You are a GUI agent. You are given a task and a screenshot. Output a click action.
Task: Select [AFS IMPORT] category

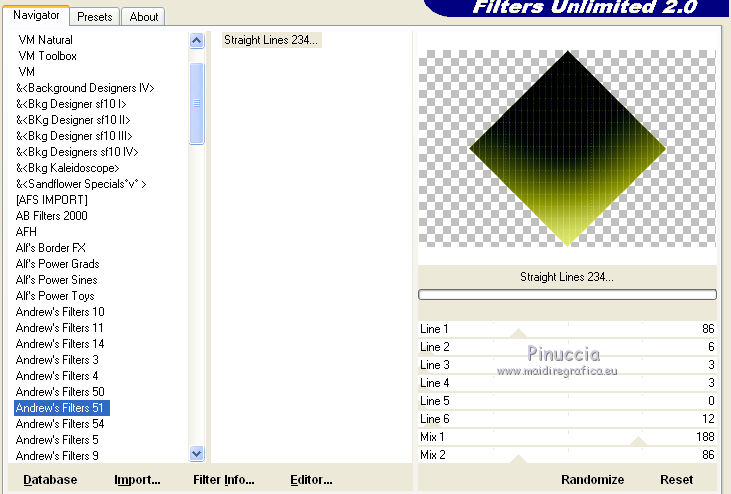(52, 200)
